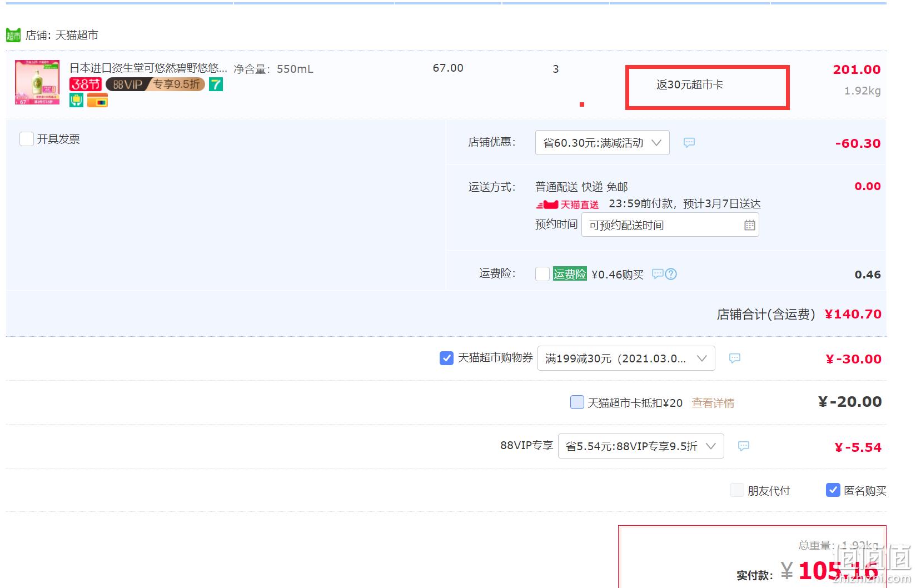The height and width of the screenshot is (588, 916).
Task: Tick the 天猫超市卡抵扣¥20 checkbox
Action: click(x=578, y=402)
